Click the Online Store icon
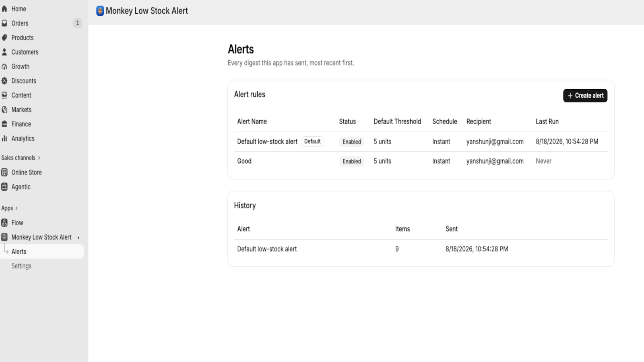 pyautogui.click(x=4, y=173)
